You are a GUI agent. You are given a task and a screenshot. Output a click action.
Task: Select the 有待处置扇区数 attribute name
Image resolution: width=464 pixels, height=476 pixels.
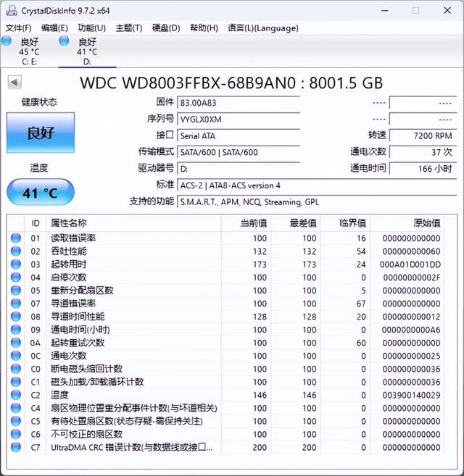[127, 421]
